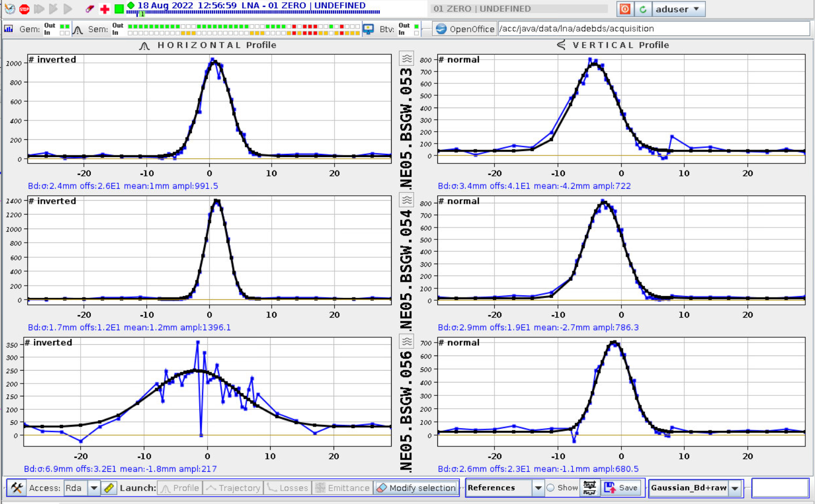Expand the Rda access dropdown
This screenshot has width=815, height=504.
click(x=94, y=488)
